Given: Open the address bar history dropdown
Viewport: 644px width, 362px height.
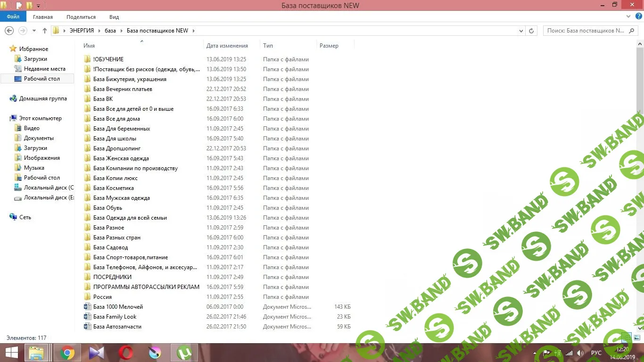Looking at the screenshot, I should coord(521,31).
